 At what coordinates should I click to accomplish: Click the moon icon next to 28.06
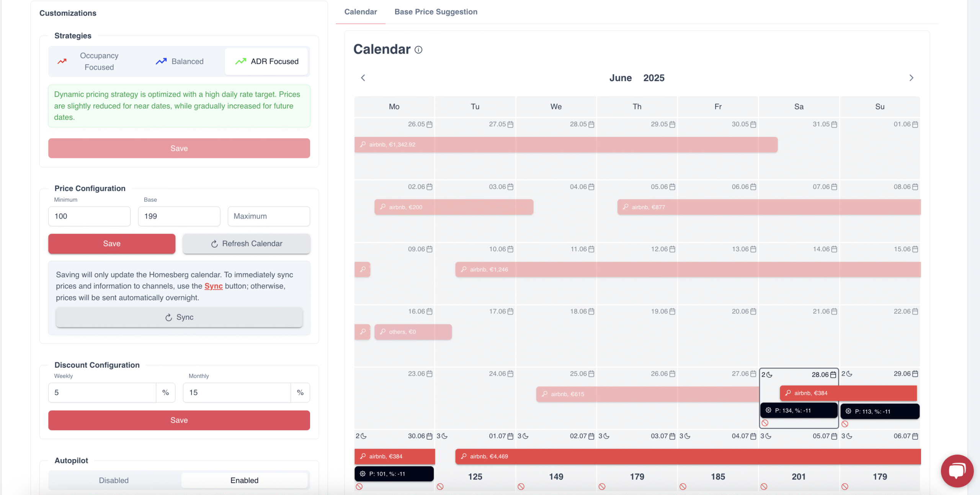pos(769,375)
